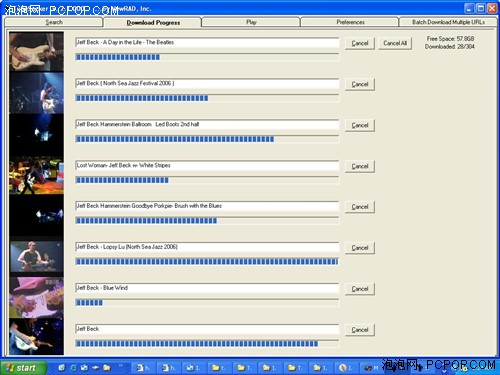Switch to the Search tab
This screenshot has height=375, width=500.
pyautogui.click(x=54, y=22)
